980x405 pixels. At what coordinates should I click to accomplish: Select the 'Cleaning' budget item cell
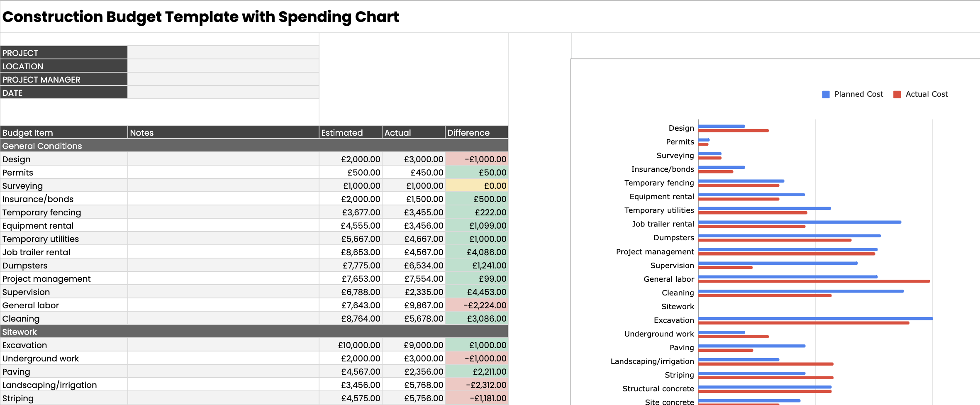(x=64, y=318)
